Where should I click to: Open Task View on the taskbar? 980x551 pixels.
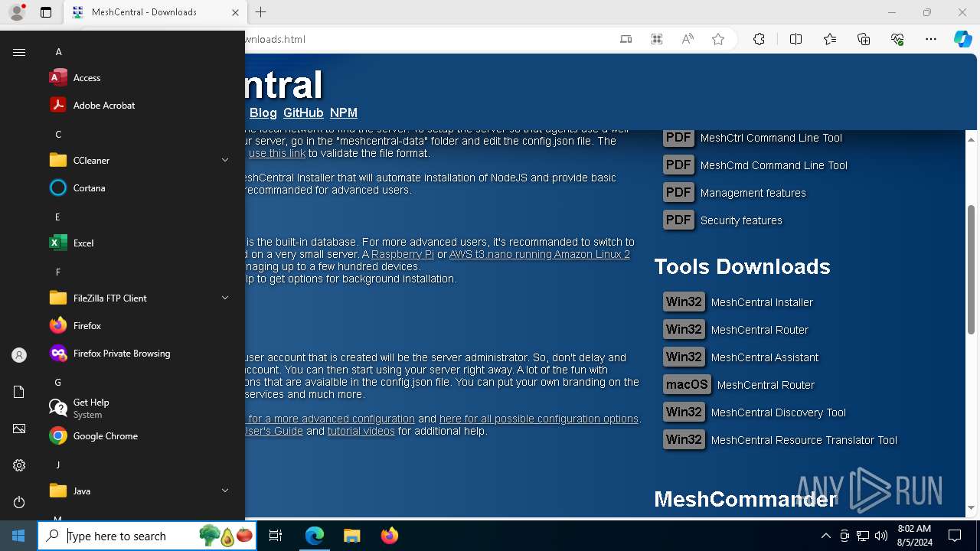pyautogui.click(x=276, y=536)
